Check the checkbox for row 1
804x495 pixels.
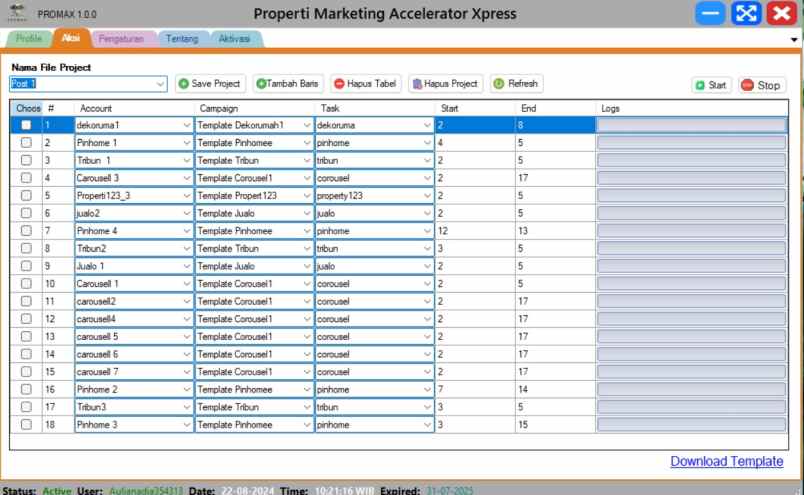[x=26, y=125]
